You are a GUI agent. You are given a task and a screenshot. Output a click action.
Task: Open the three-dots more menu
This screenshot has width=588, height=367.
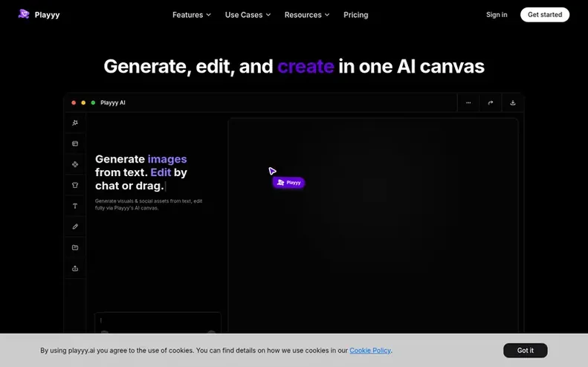point(468,103)
